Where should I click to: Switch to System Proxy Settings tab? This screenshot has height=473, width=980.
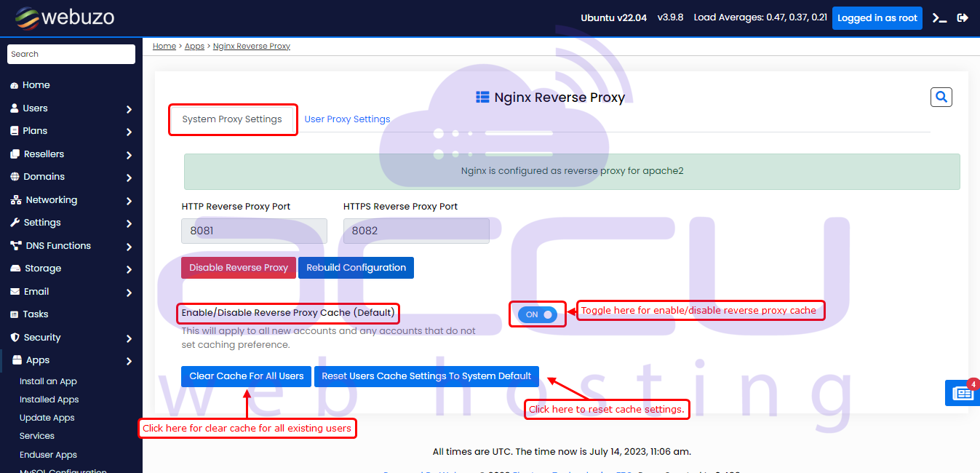pos(232,119)
